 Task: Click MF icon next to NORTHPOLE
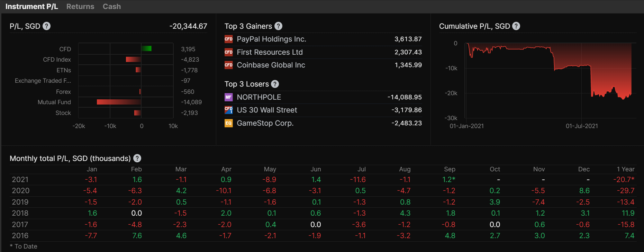click(x=229, y=97)
